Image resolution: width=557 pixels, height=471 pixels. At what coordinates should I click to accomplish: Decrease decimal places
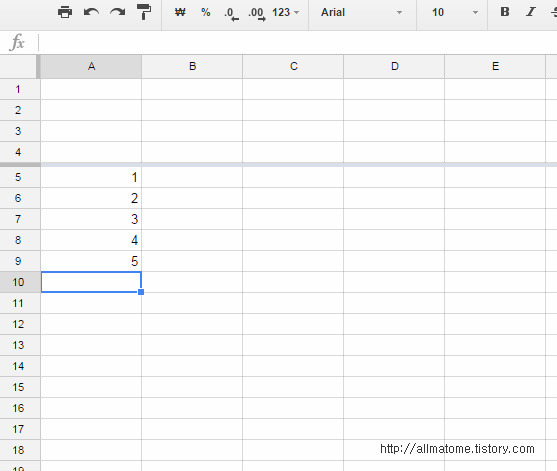[x=231, y=14]
